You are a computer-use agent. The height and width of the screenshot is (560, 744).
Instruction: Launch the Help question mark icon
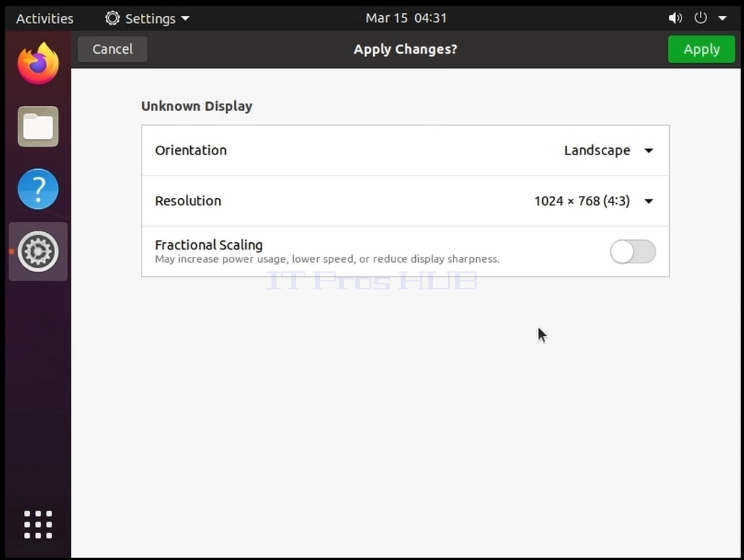(38, 189)
